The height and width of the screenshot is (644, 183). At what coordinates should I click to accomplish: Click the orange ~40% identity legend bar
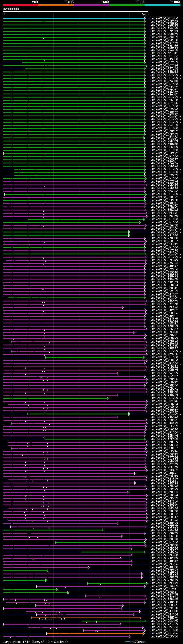point(56,5)
